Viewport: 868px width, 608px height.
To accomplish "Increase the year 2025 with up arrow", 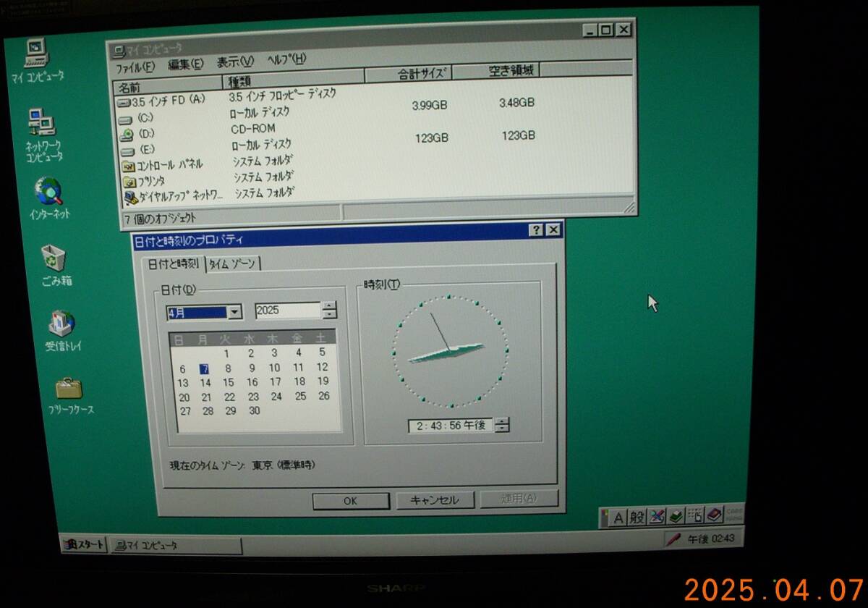I will [330, 305].
